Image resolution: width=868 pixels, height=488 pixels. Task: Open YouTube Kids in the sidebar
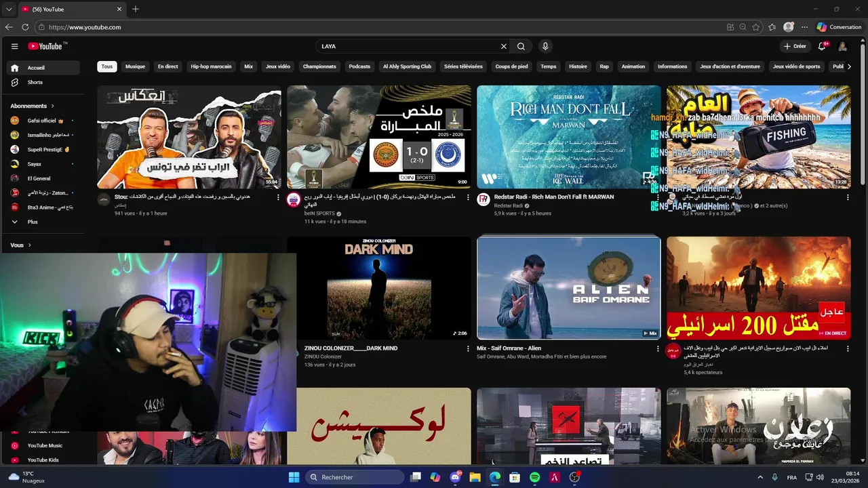(43, 460)
